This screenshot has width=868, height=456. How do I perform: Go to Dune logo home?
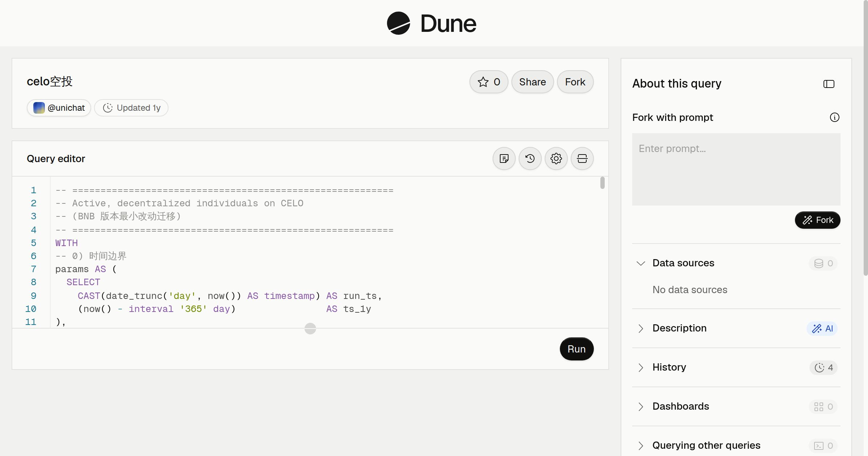coord(431,23)
